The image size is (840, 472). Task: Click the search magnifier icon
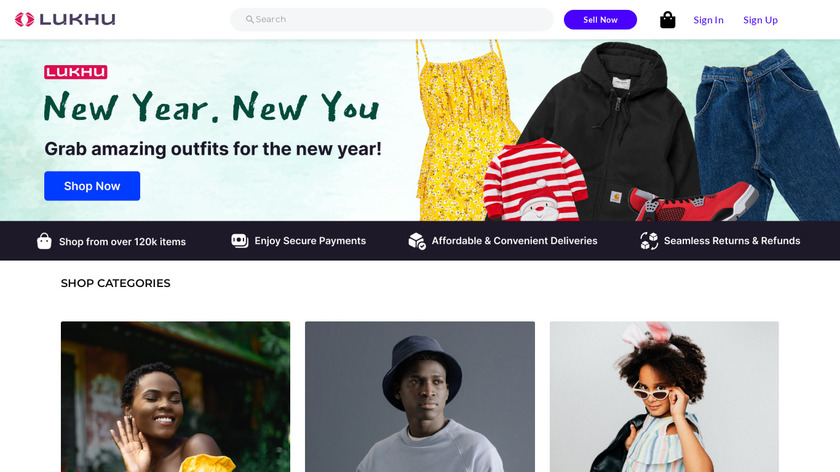click(250, 20)
